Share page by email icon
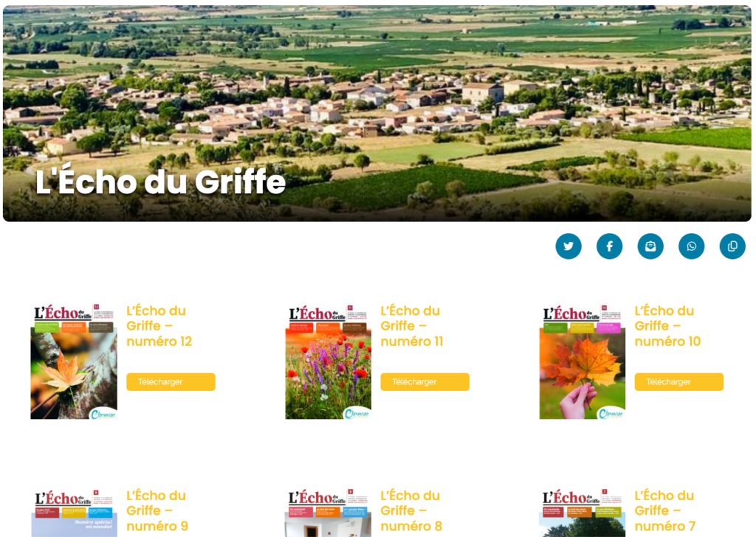This screenshot has height=537, width=756. coord(650,246)
